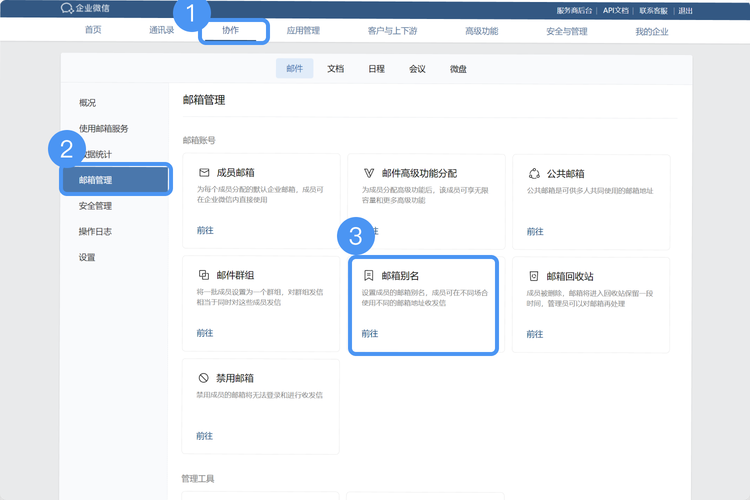Screen dimensions: 750x500
Task: Click the 邮箱别名 icon
Action: [x=368, y=275]
